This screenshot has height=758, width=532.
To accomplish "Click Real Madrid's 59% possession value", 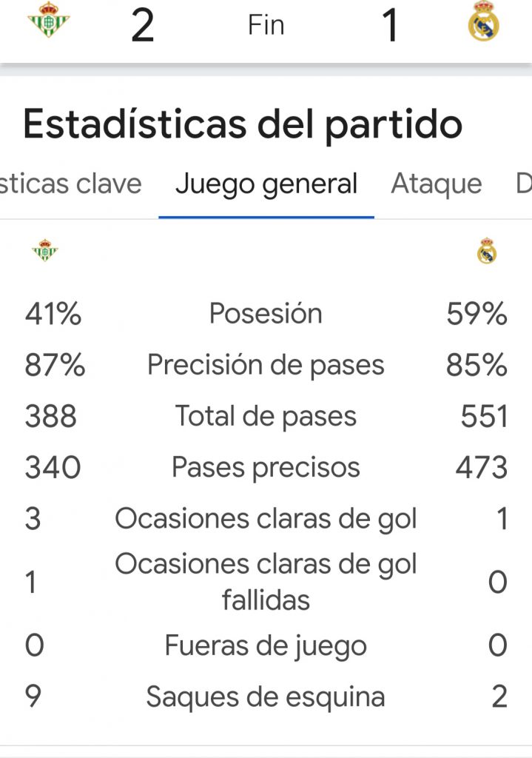I will coord(477,315).
